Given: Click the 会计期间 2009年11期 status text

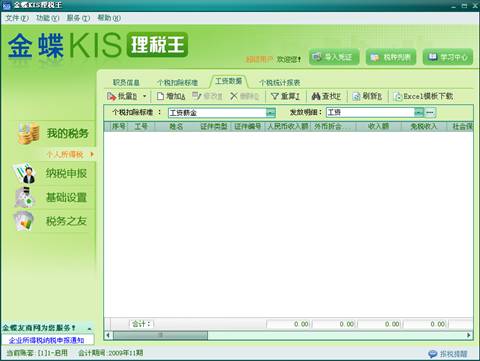Looking at the screenshot, I should pos(110,353).
